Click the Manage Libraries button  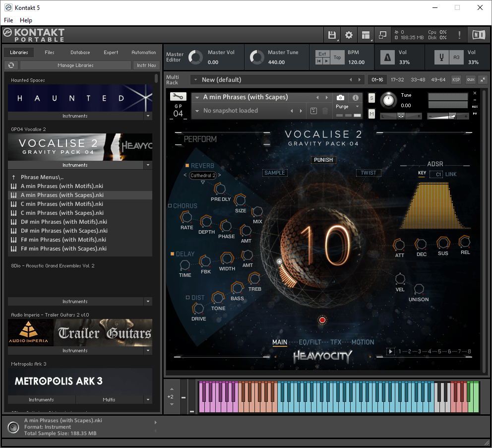pyautogui.click(x=75, y=65)
